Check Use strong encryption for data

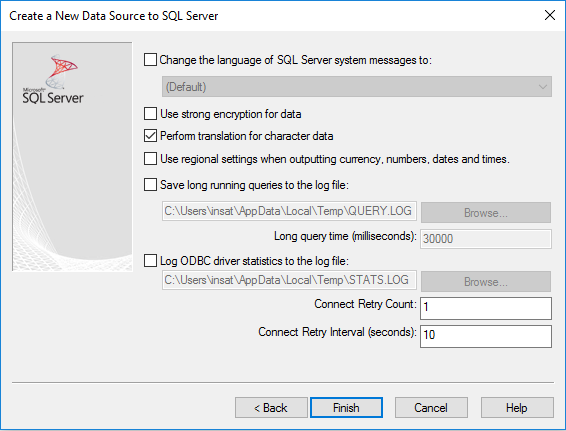coord(150,114)
